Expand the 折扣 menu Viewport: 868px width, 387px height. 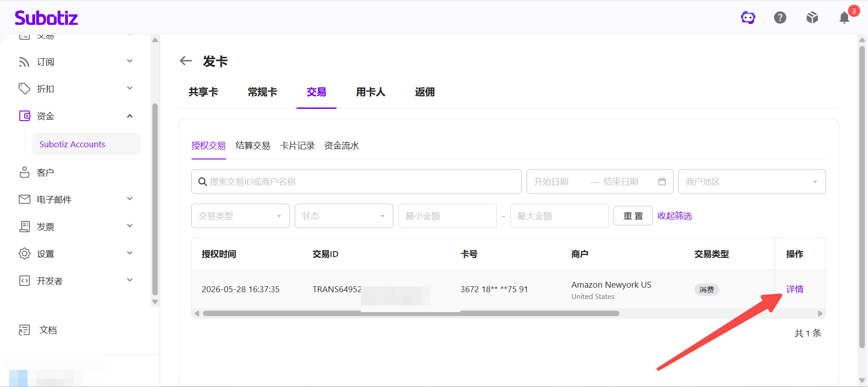click(x=130, y=88)
